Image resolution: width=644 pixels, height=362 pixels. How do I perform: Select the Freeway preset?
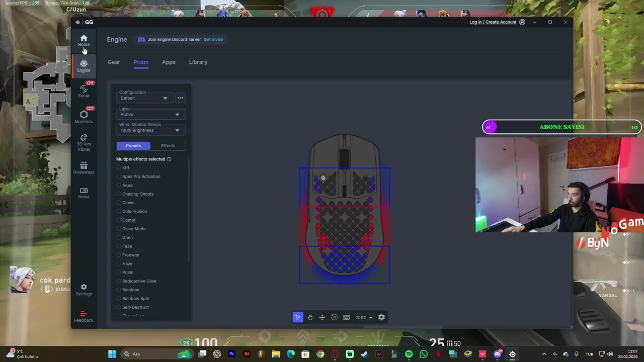pos(128,255)
